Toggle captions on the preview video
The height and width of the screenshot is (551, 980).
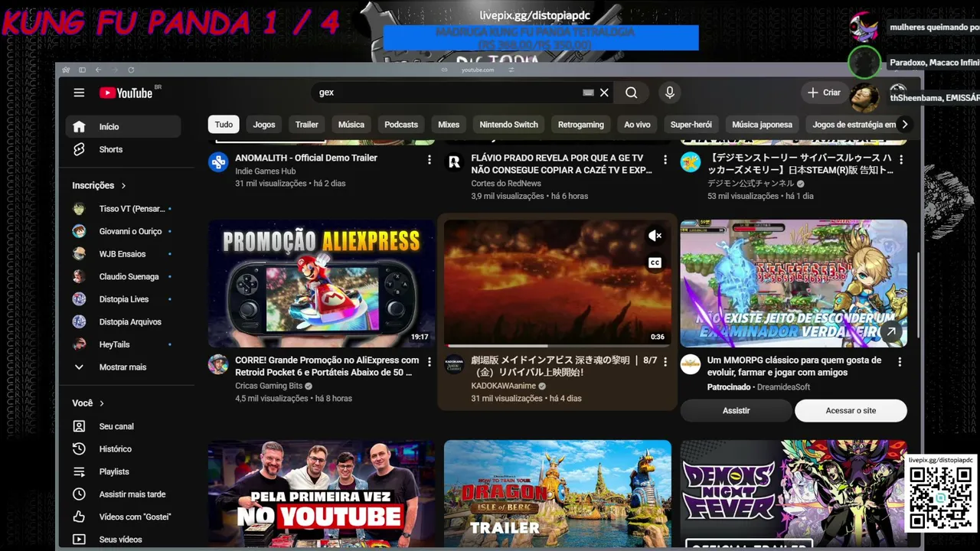655,262
